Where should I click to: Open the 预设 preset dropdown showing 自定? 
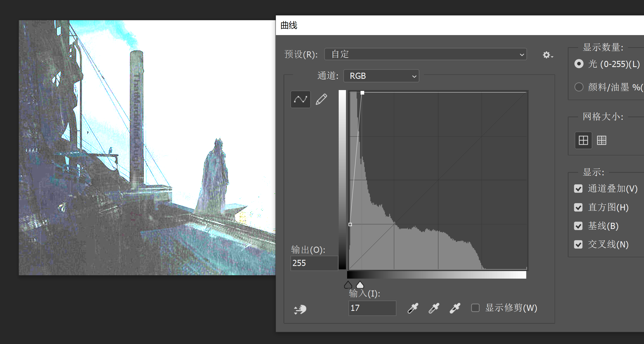point(425,54)
